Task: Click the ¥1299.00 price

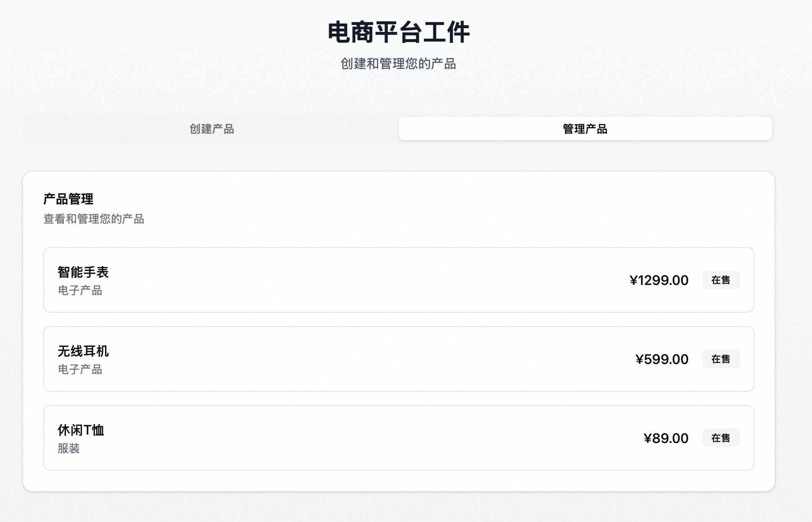Action: [659, 280]
